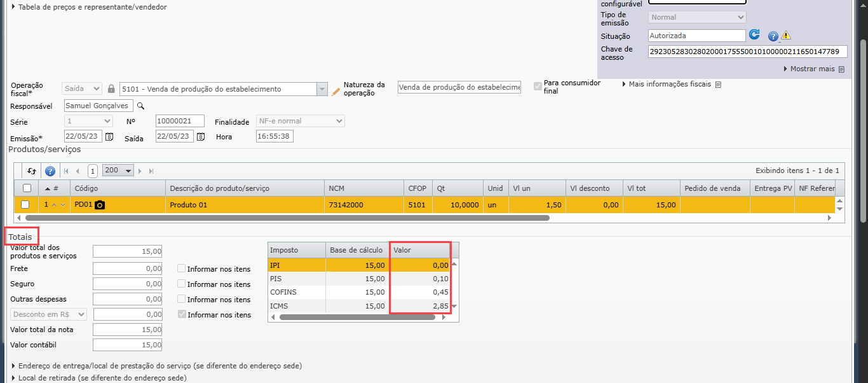Click Código column header

pyautogui.click(x=118, y=188)
